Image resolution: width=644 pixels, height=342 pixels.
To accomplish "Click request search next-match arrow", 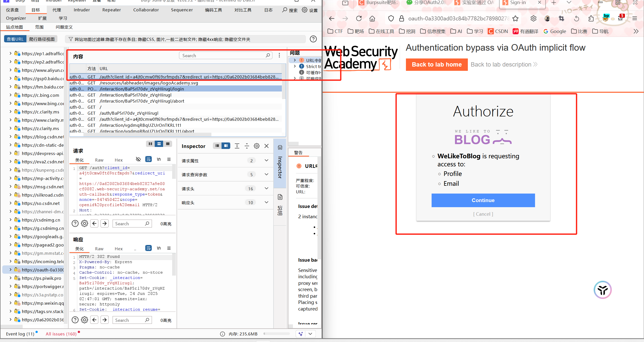I will [104, 224].
